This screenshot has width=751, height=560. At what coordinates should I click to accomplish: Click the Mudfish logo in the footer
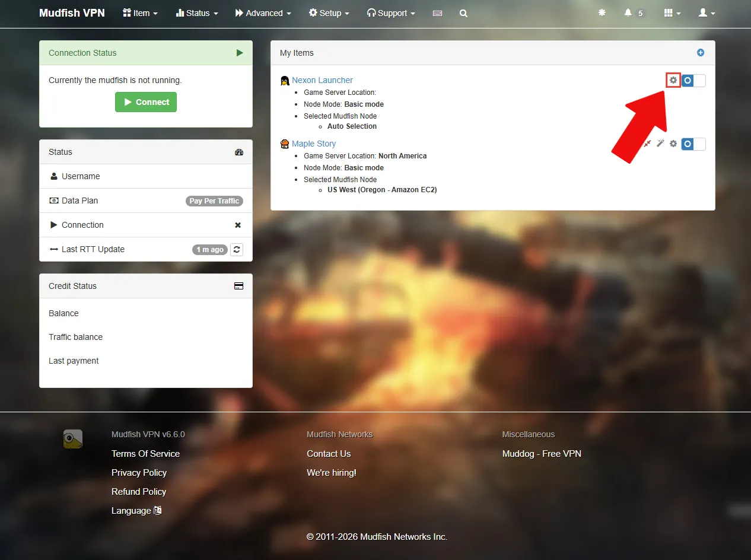point(73,439)
